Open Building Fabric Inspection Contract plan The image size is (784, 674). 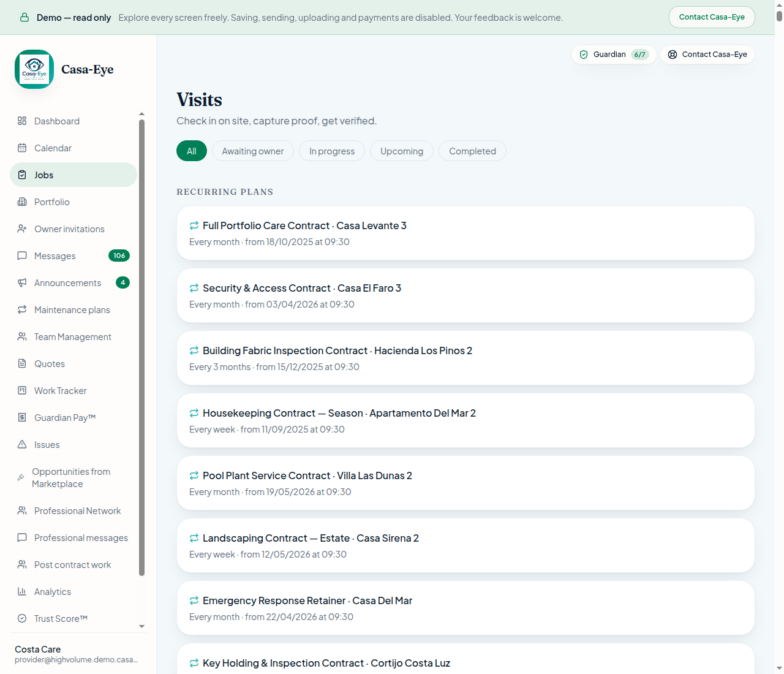(x=466, y=358)
